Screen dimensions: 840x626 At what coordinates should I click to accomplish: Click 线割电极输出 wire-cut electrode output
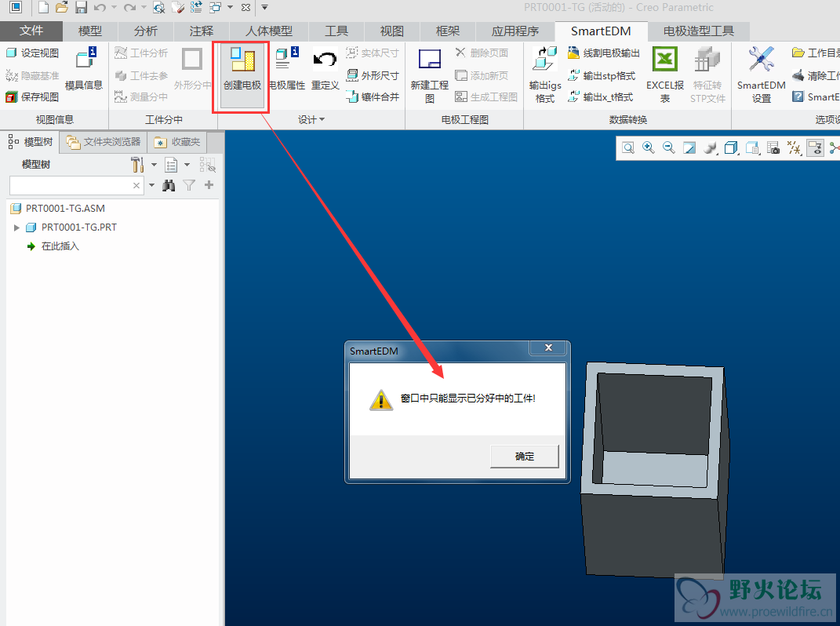point(604,53)
